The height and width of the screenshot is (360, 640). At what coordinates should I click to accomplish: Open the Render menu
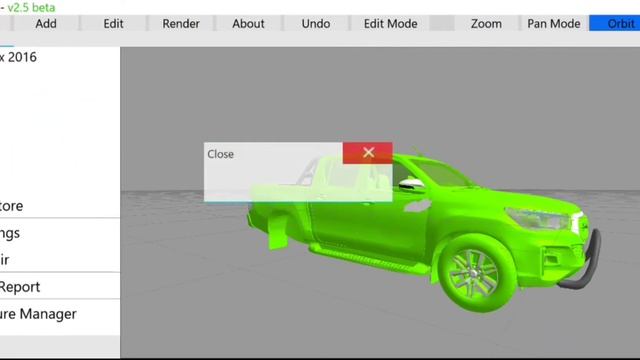point(181,24)
